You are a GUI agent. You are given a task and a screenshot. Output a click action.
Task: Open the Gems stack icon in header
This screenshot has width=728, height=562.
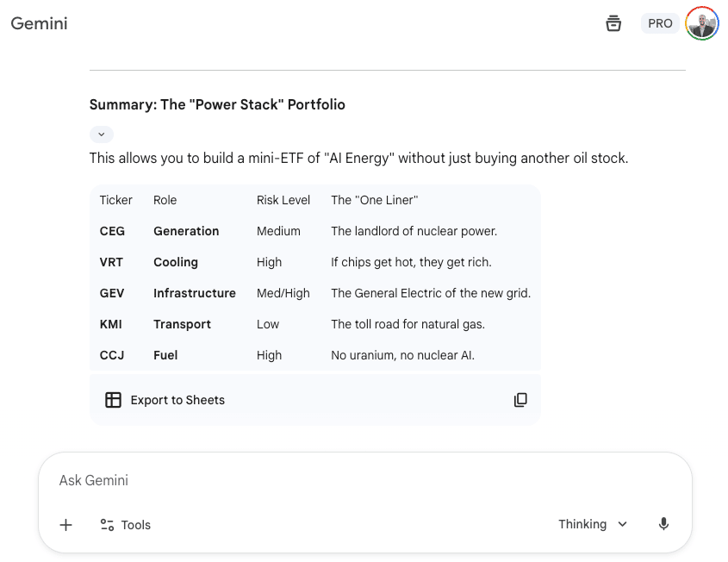(x=613, y=24)
